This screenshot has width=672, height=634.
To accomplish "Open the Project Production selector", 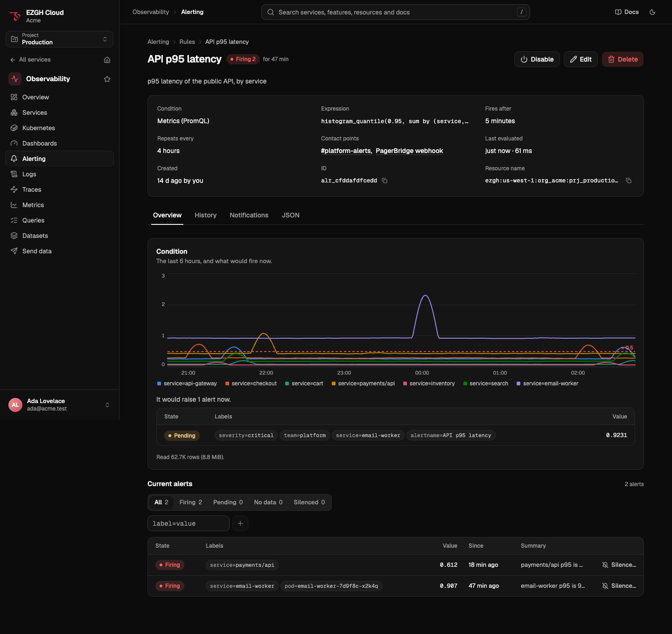I will 59,39.
